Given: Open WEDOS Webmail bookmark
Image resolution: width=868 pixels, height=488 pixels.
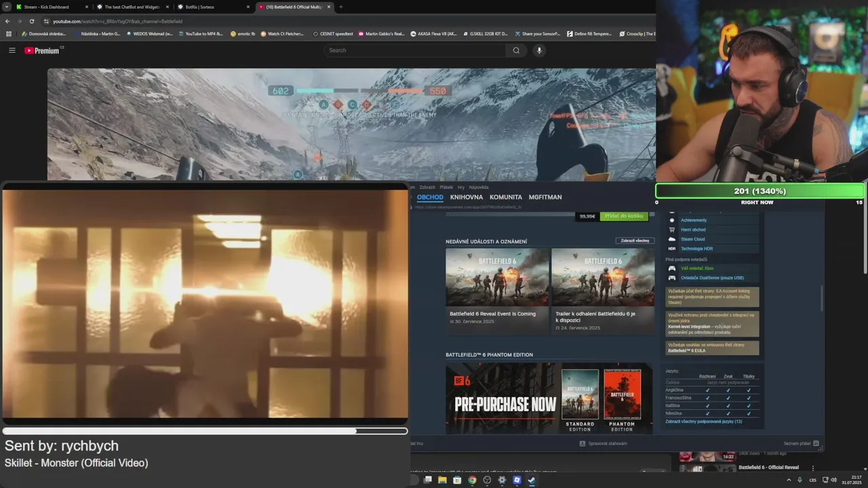Looking at the screenshot, I should pos(149,33).
